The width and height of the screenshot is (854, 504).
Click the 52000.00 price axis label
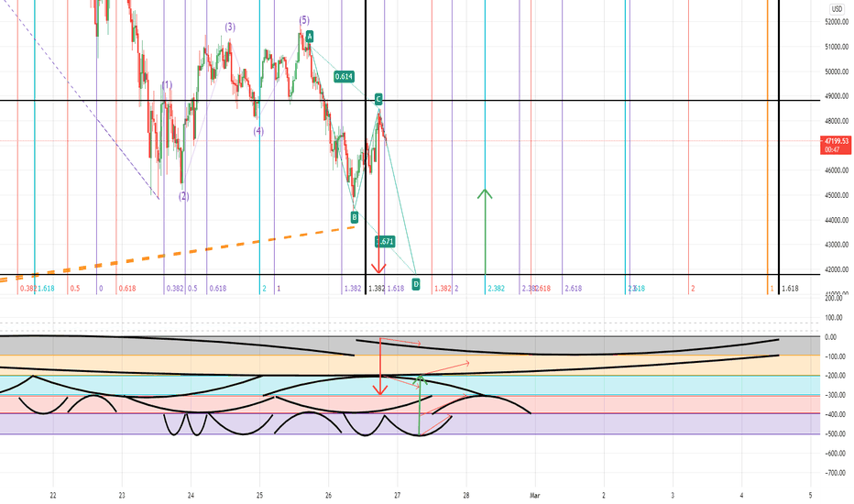(837, 22)
